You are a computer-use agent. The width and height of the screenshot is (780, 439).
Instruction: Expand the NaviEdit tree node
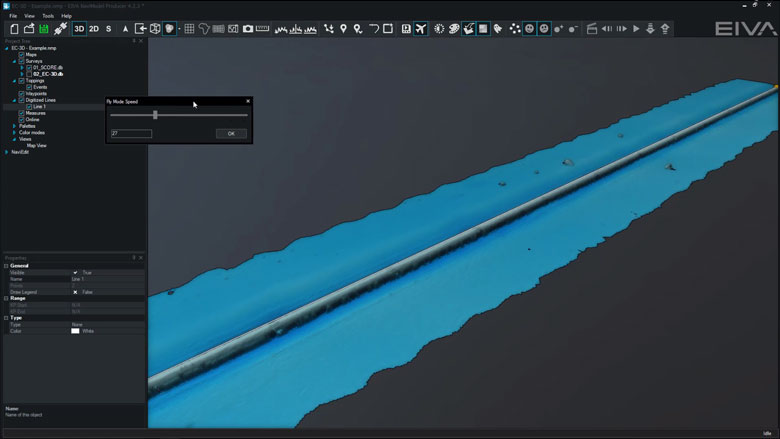7,152
